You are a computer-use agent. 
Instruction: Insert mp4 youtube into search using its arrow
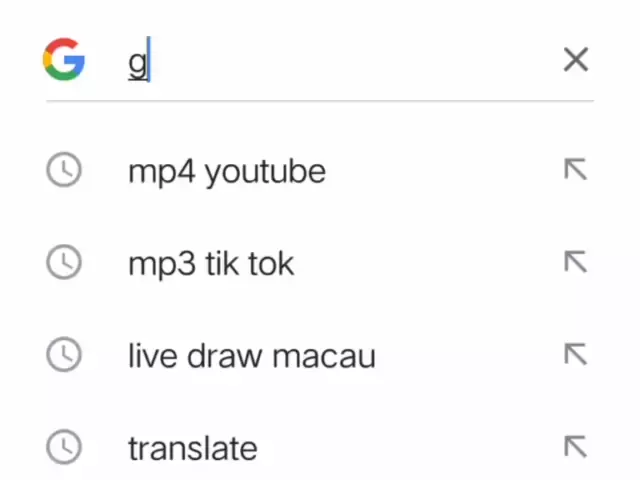[x=575, y=171]
